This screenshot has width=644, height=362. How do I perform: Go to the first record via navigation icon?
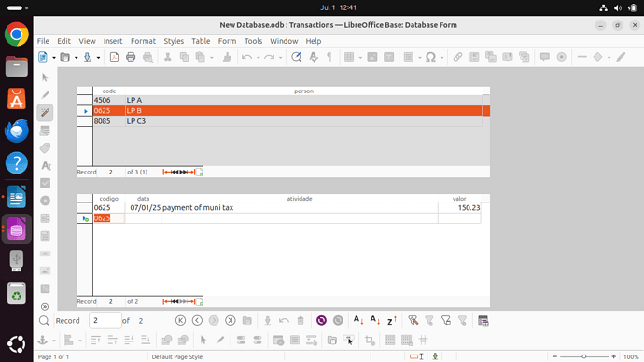(180, 321)
